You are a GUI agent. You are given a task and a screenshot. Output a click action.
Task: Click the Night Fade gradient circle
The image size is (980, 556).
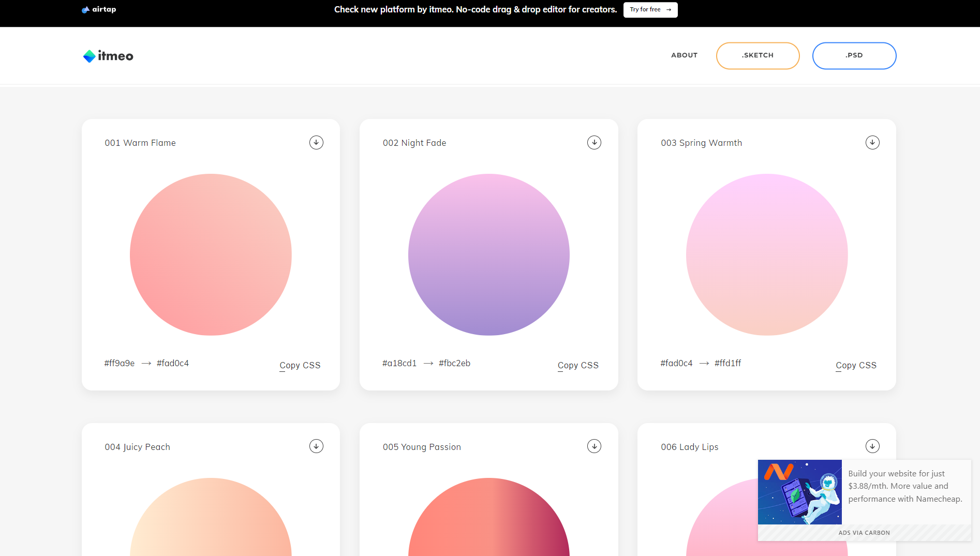click(489, 254)
